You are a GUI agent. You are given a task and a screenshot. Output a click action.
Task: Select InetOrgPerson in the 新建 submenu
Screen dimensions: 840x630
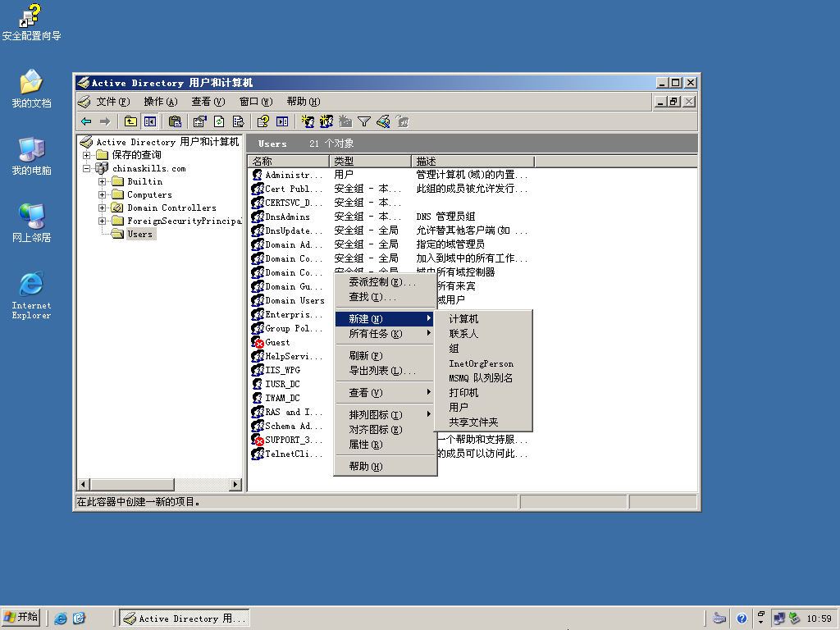483,363
